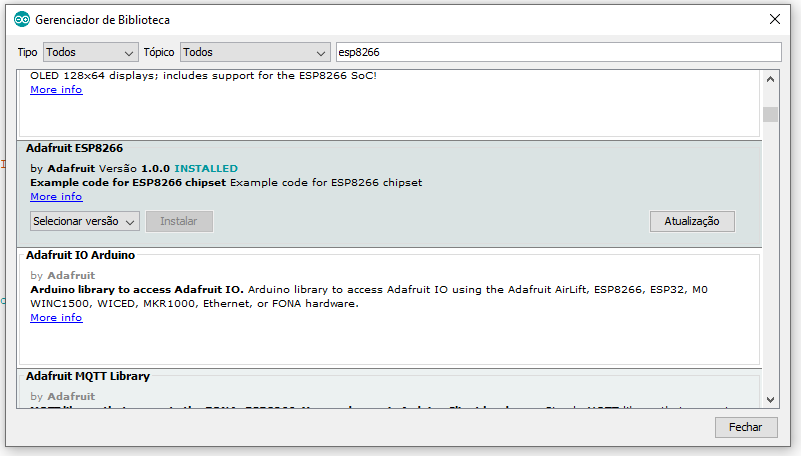Click the Tópico label

pos(159,52)
